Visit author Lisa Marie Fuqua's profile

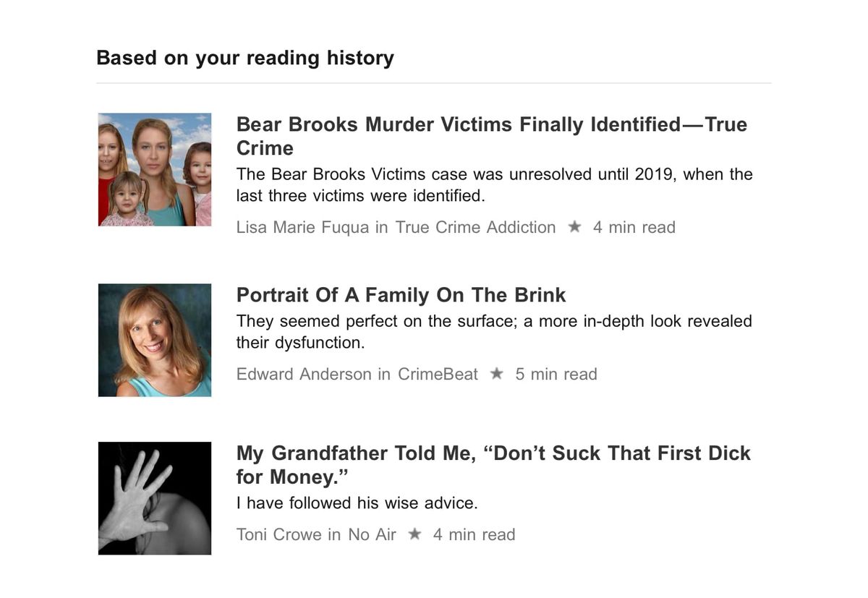pyautogui.click(x=303, y=227)
